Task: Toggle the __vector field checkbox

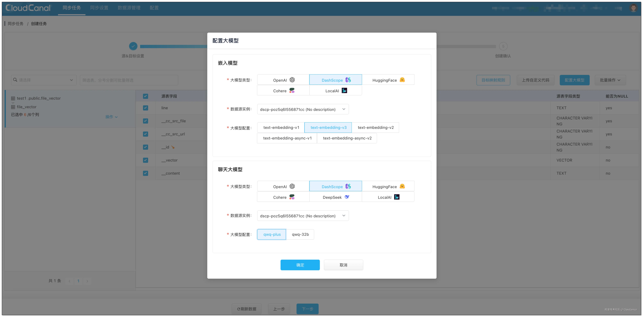Action: coord(146,160)
